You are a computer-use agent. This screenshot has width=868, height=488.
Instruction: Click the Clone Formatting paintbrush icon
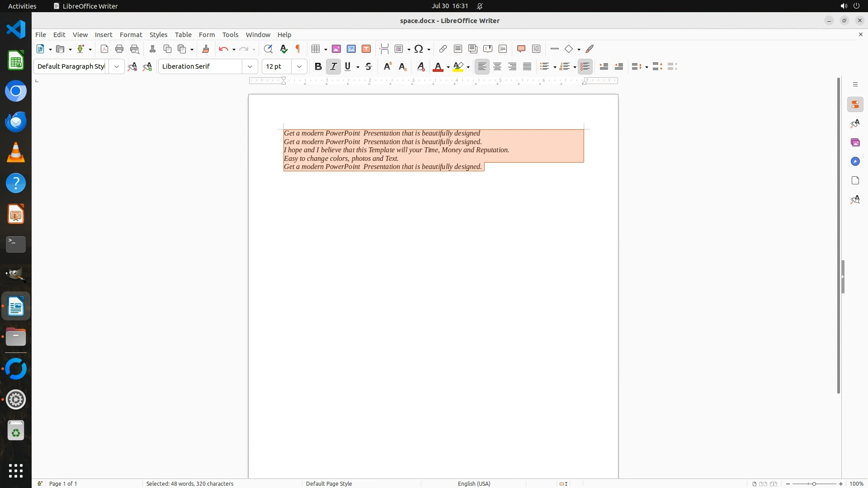click(206, 49)
